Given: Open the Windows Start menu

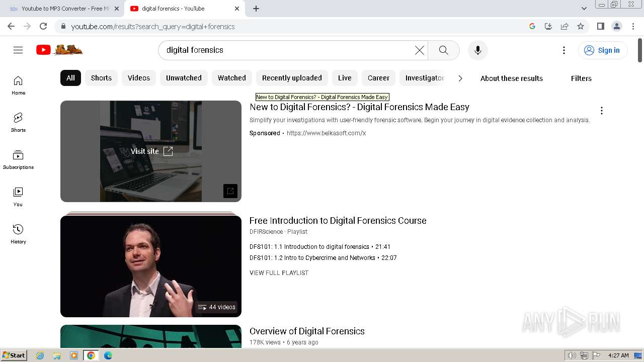Looking at the screenshot, I should [14, 355].
